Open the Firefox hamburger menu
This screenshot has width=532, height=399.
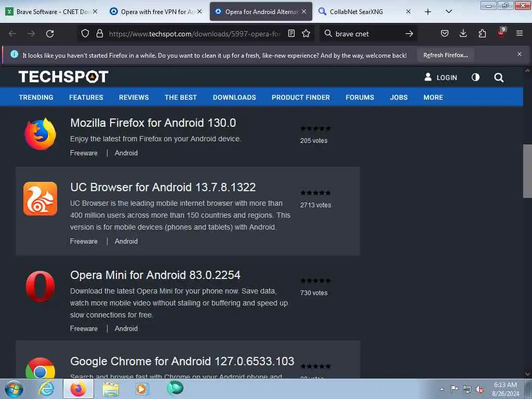coord(520,33)
